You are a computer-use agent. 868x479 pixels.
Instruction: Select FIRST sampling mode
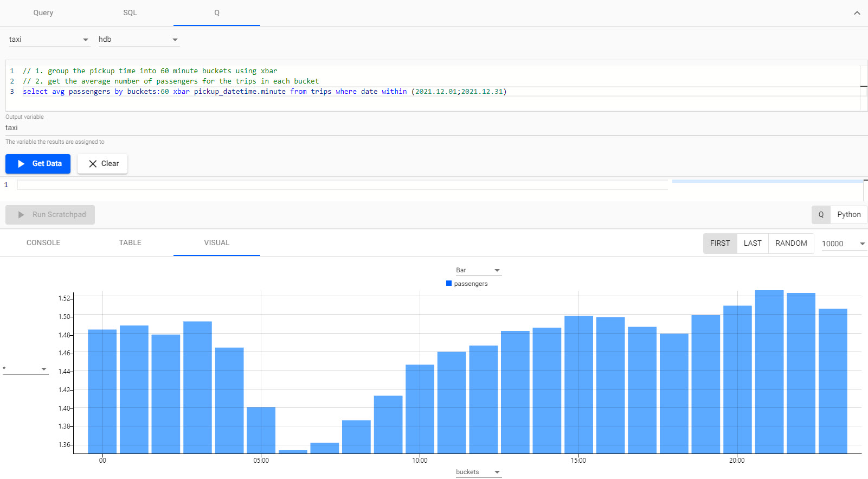click(x=720, y=244)
